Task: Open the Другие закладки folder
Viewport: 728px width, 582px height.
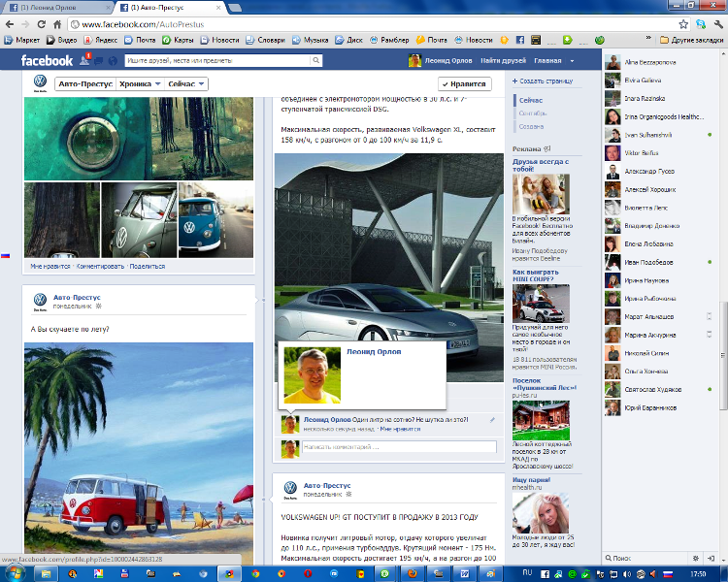Action: point(692,40)
